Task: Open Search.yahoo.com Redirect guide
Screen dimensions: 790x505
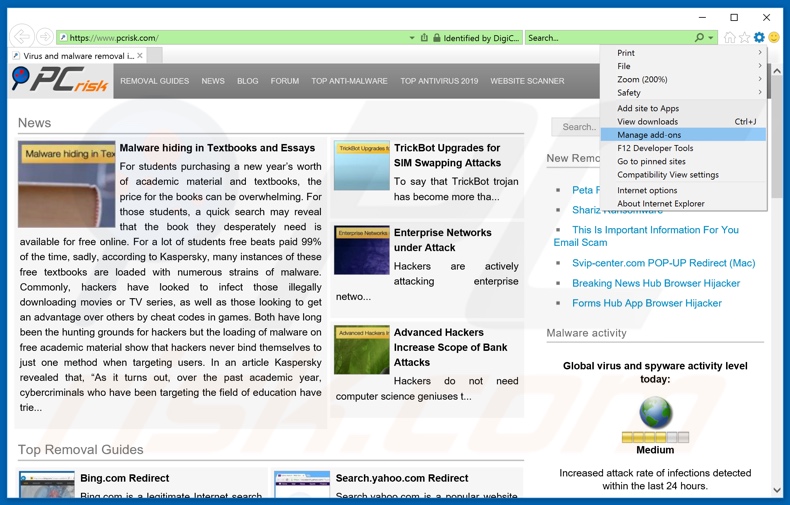Action: [402, 478]
